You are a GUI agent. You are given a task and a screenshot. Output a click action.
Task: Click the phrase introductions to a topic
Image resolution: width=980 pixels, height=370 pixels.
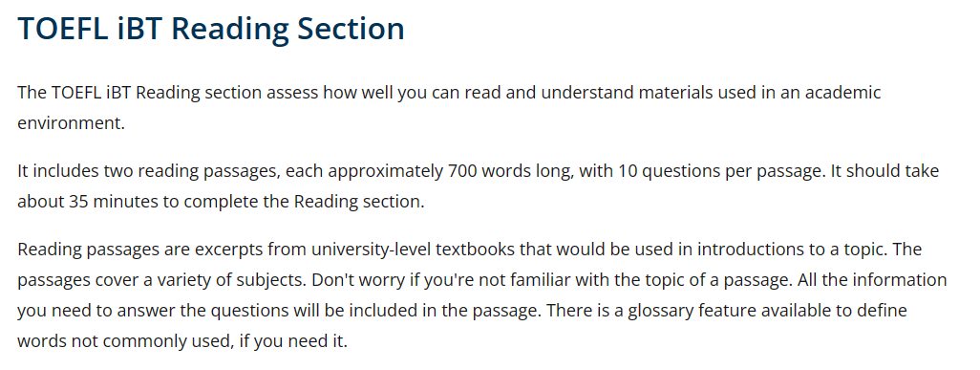tap(793, 250)
